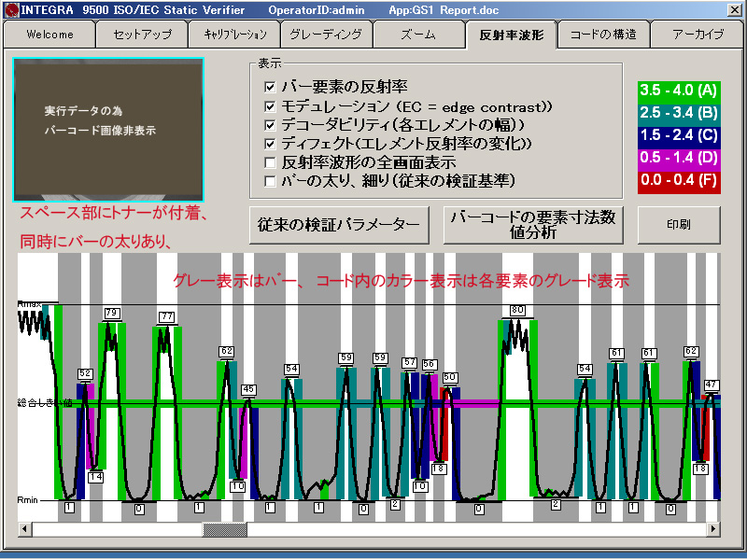Screen dimensions: 747x560
Task: Close the INTEGRA 9500 verifier window
Action: click(x=736, y=9)
